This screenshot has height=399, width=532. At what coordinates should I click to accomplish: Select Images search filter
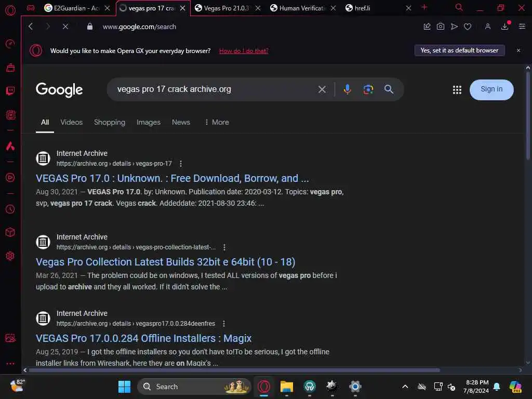pos(149,122)
